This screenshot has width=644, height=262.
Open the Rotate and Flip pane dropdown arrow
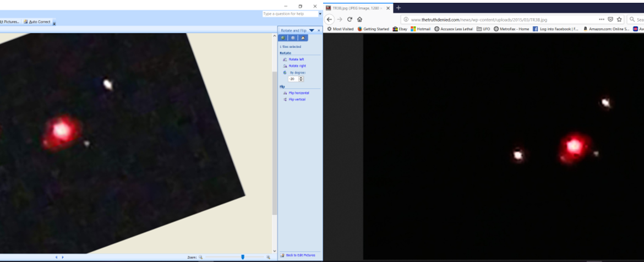pyautogui.click(x=312, y=30)
